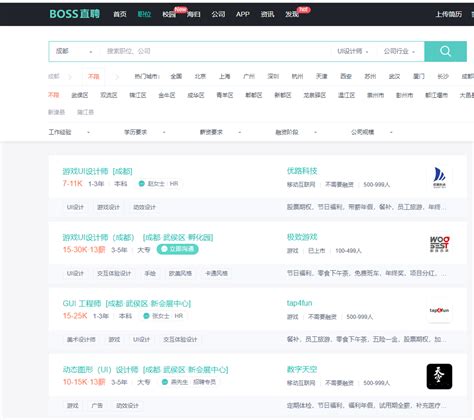Expand the 公司规模 filter dropdown

(372, 132)
